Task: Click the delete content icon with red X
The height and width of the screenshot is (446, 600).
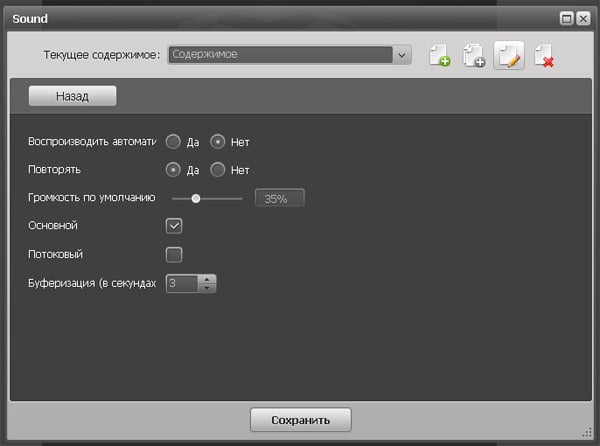Action: (544, 57)
